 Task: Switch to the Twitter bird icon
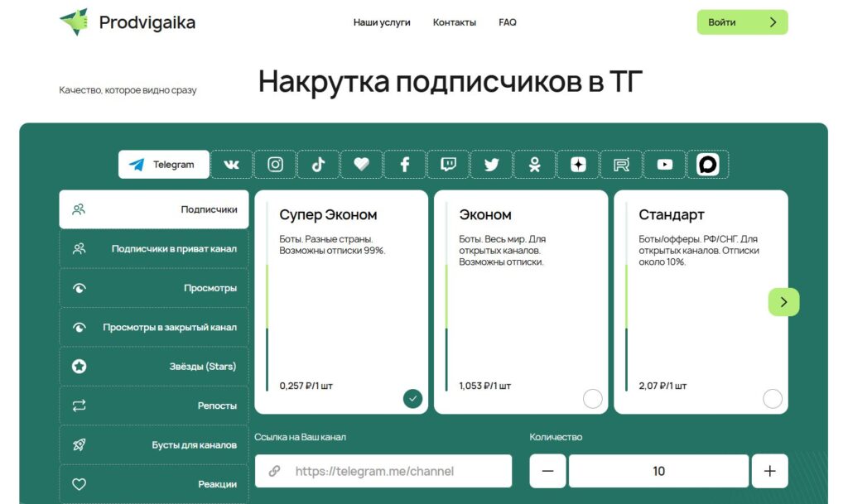click(x=492, y=164)
